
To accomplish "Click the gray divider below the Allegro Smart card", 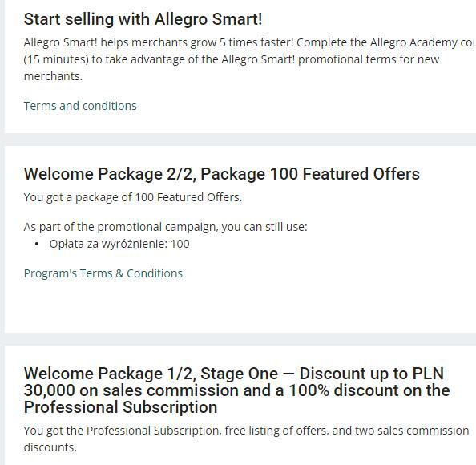I will [x=238, y=139].
